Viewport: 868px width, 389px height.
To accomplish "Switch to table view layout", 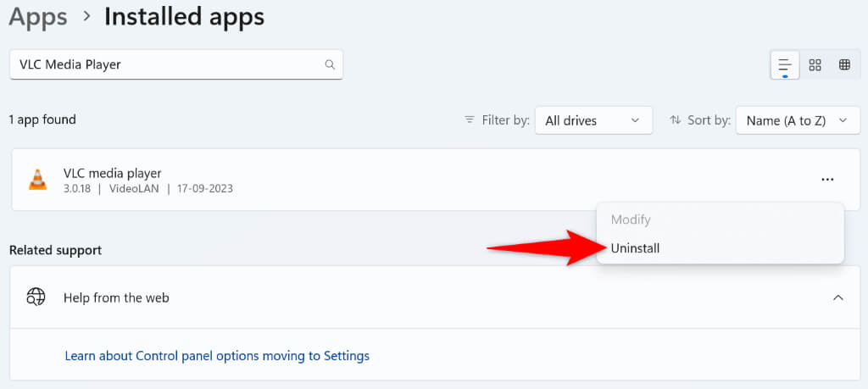I will tap(844, 65).
